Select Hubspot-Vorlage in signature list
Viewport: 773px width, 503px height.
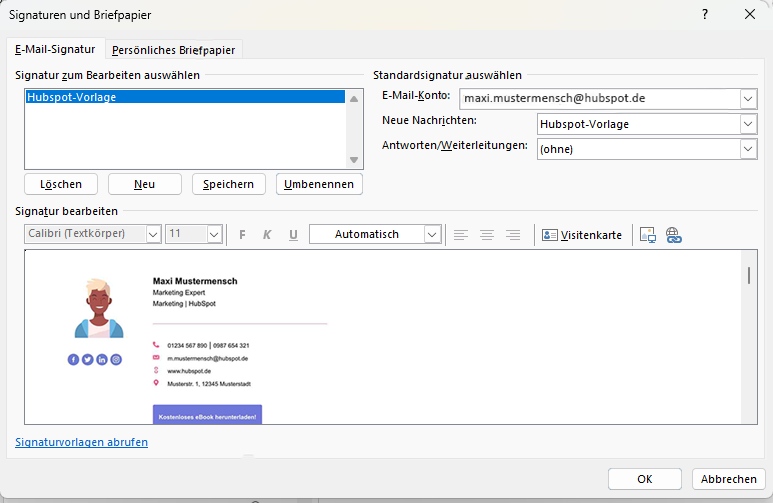click(185, 97)
